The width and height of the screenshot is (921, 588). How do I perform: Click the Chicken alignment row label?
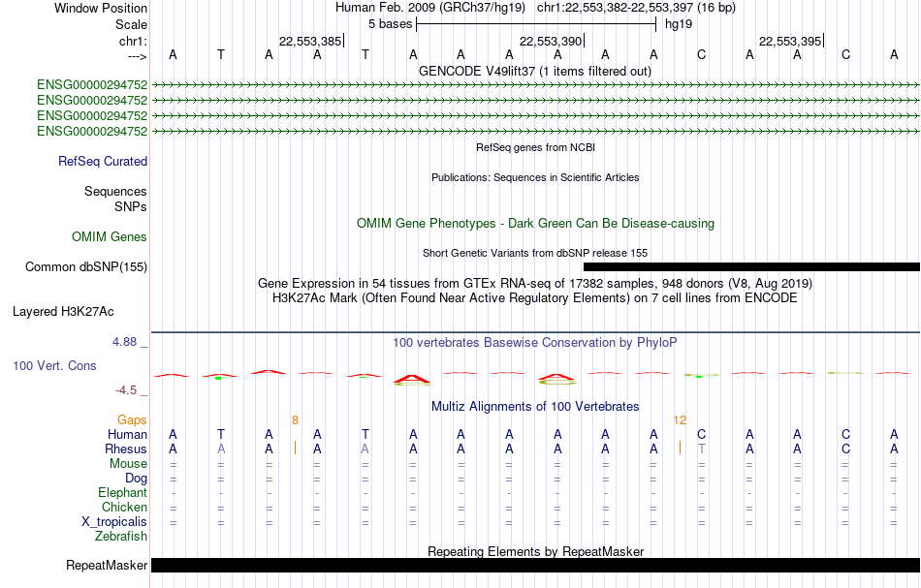[x=124, y=507]
